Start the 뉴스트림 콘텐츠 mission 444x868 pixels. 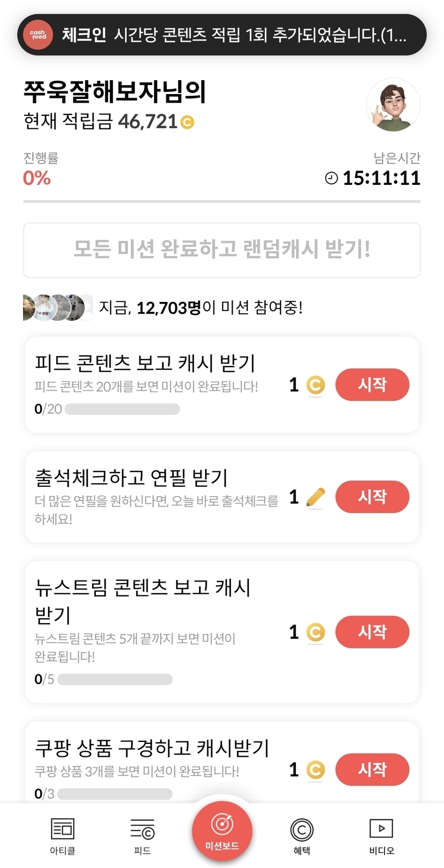pos(372,632)
